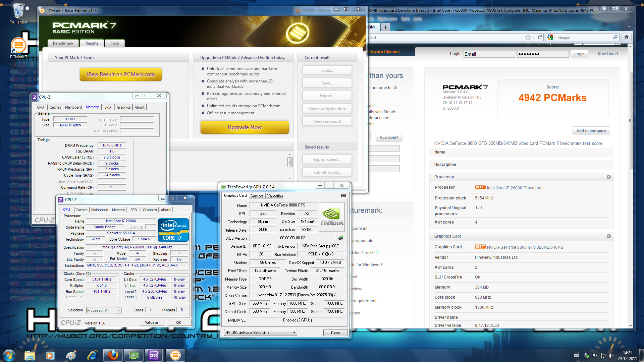Click the volume icon in the system tray
Screen dimensions: 644x362
coord(611,356)
